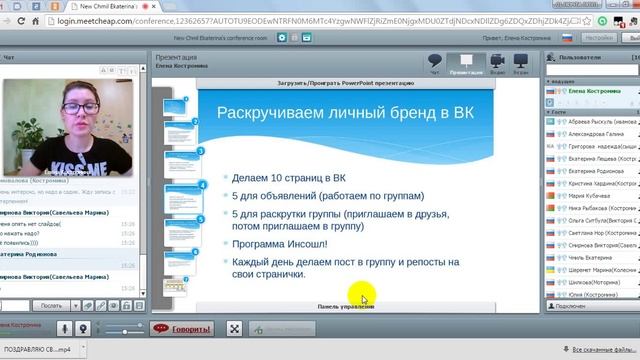Adjust the lower volume slider

point(124,332)
